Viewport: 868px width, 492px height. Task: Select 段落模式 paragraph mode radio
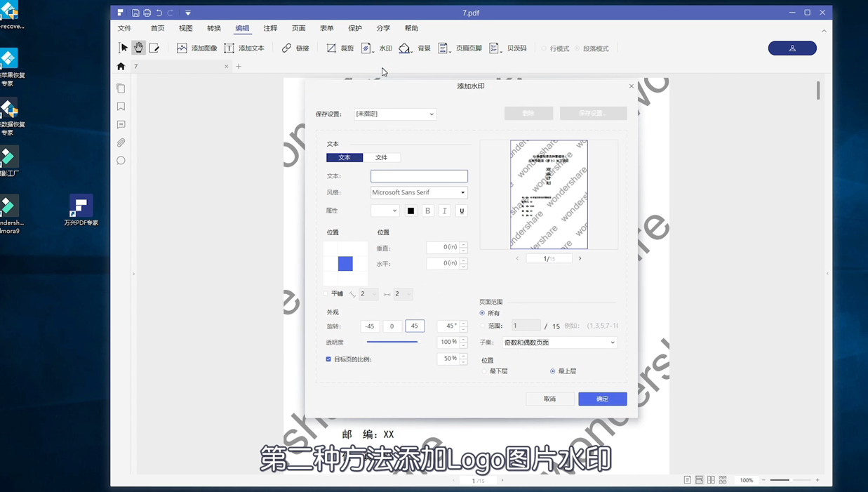tap(577, 48)
